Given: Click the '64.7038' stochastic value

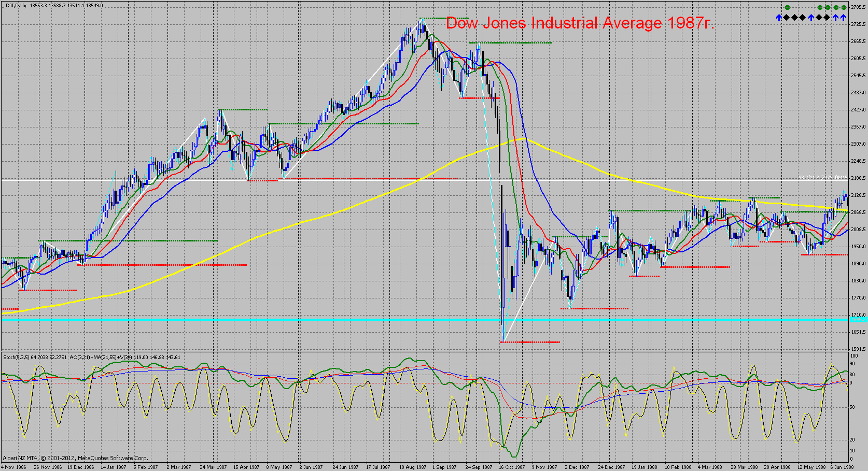Looking at the screenshot, I should 40,358.
